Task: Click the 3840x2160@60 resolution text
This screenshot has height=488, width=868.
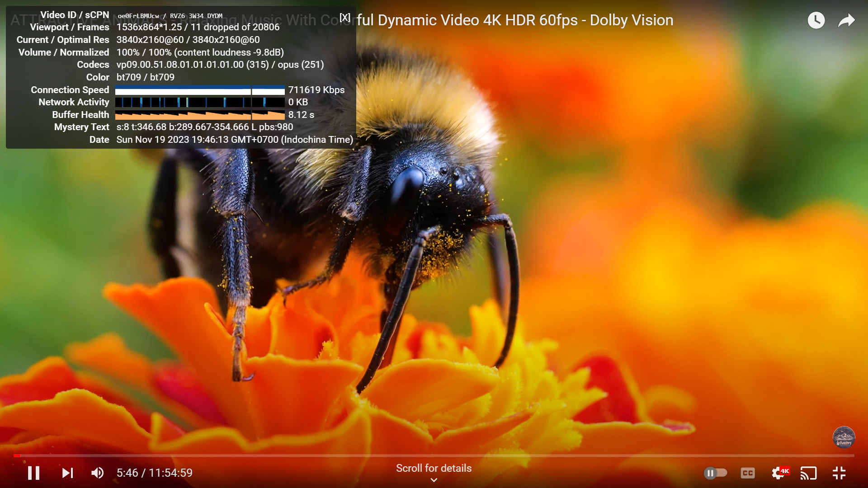Action: point(188,40)
